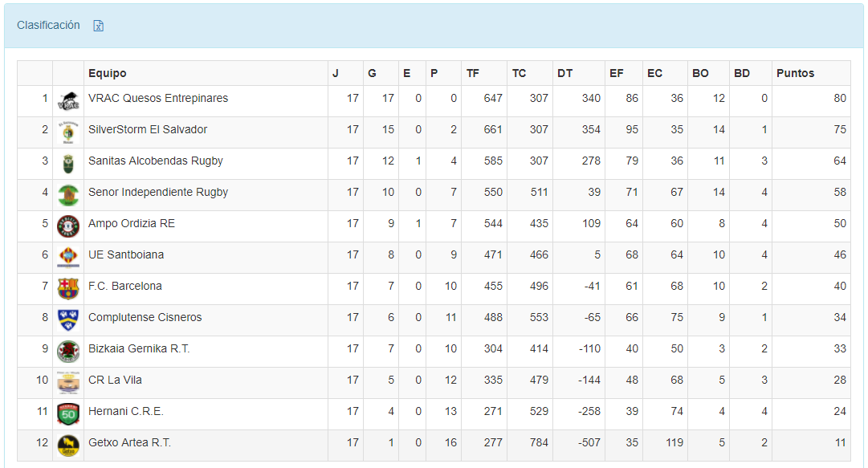
Task: Click the CR La Vila logo
Action: tap(68, 383)
